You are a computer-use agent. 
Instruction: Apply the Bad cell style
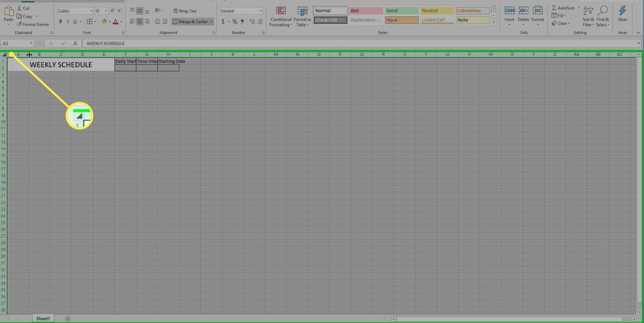(x=366, y=11)
